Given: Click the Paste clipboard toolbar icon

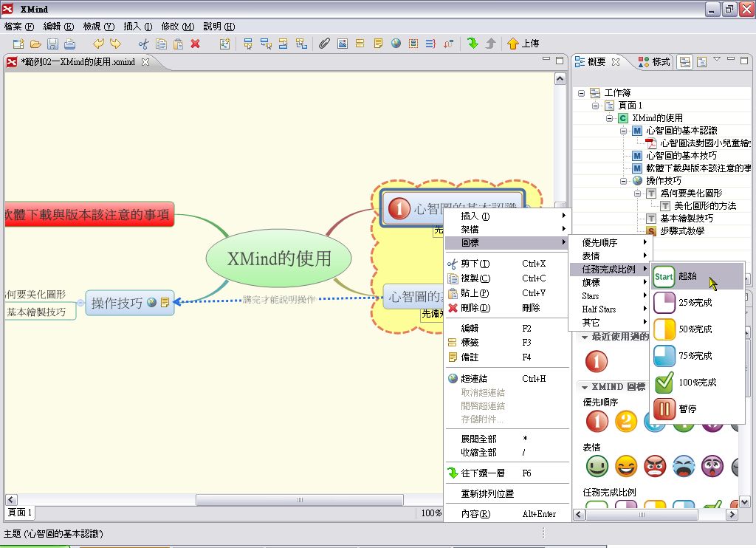Looking at the screenshot, I should tap(178, 44).
